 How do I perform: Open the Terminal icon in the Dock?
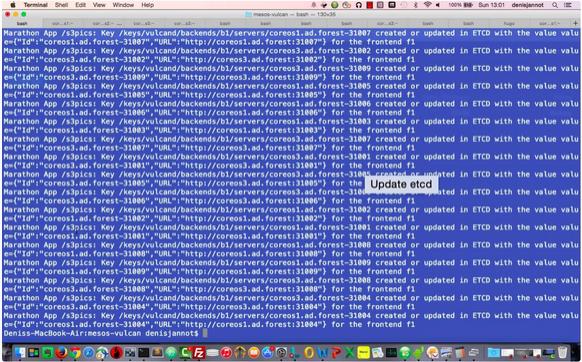click(x=143, y=352)
